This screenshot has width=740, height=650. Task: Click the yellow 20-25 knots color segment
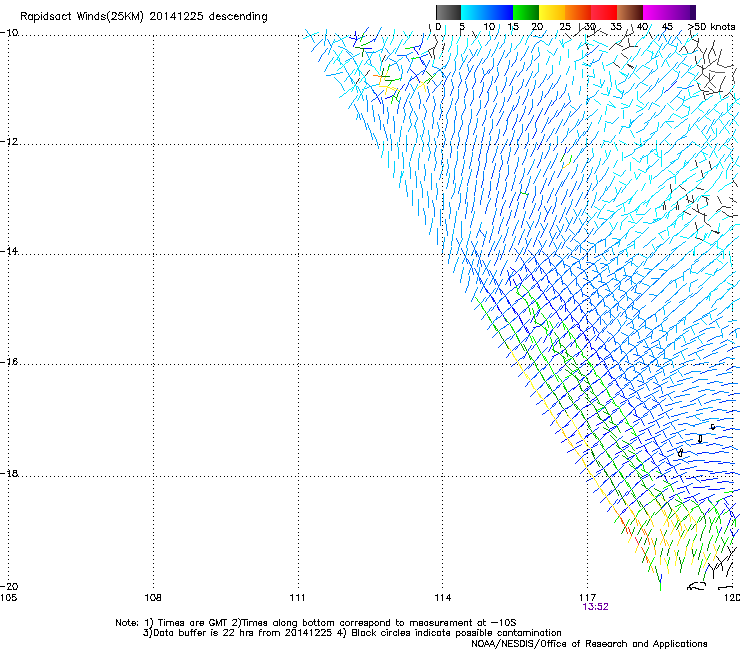(552, 12)
